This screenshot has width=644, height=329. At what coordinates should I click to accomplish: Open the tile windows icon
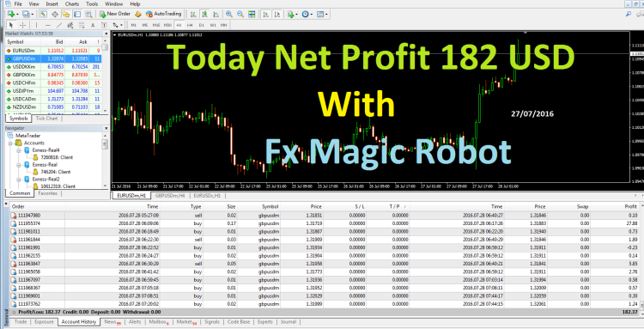[252, 14]
